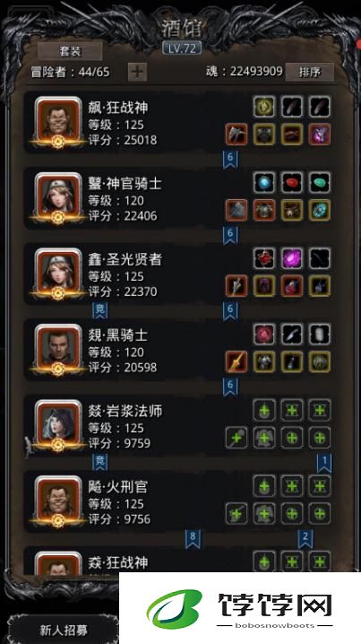Click the empty armor slot plus of 火刑官

point(264,513)
